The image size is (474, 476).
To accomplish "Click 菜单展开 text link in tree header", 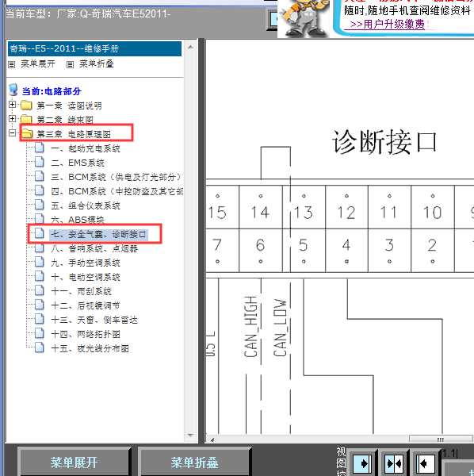I will click(x=38, y=63).
